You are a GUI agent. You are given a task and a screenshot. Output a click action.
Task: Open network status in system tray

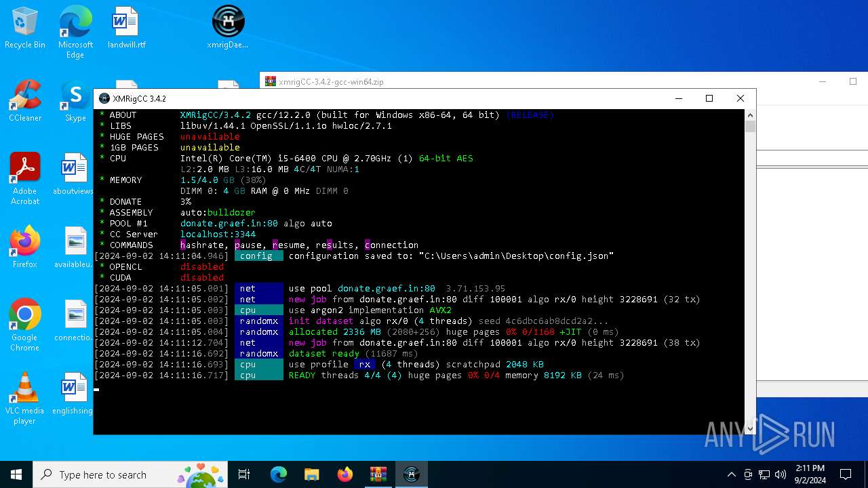tap(764, 474)
